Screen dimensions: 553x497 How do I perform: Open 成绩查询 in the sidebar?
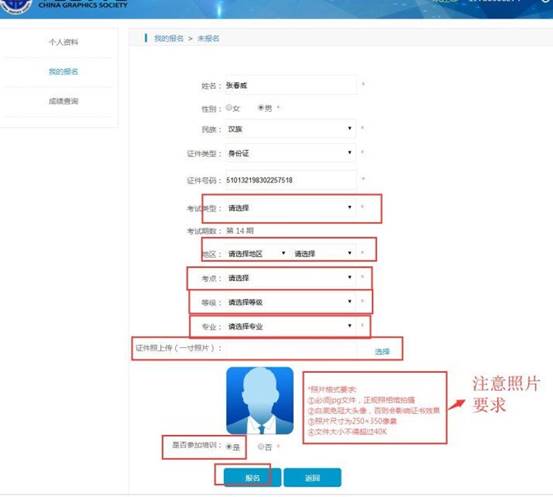tap(63, 101)
